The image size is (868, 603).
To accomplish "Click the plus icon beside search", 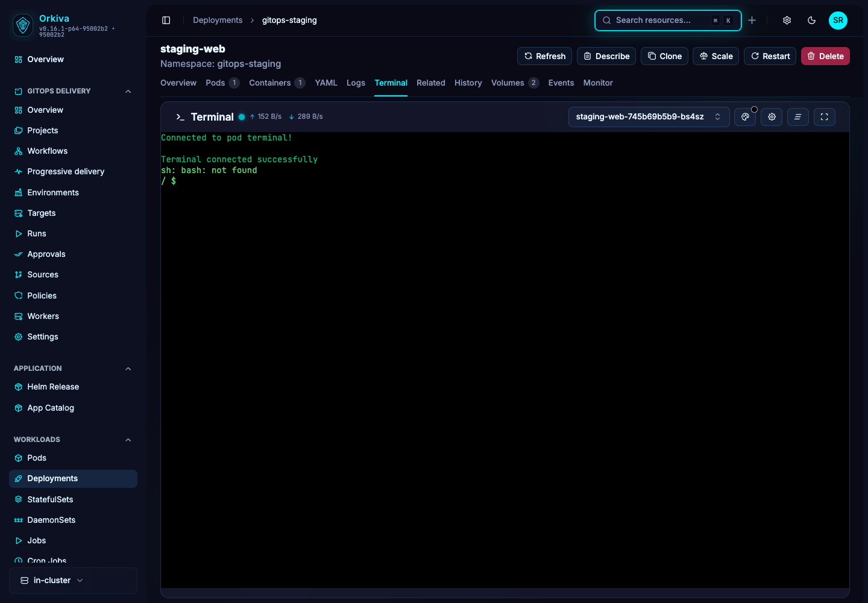I will pyautogui.click(x=752, y=20).
